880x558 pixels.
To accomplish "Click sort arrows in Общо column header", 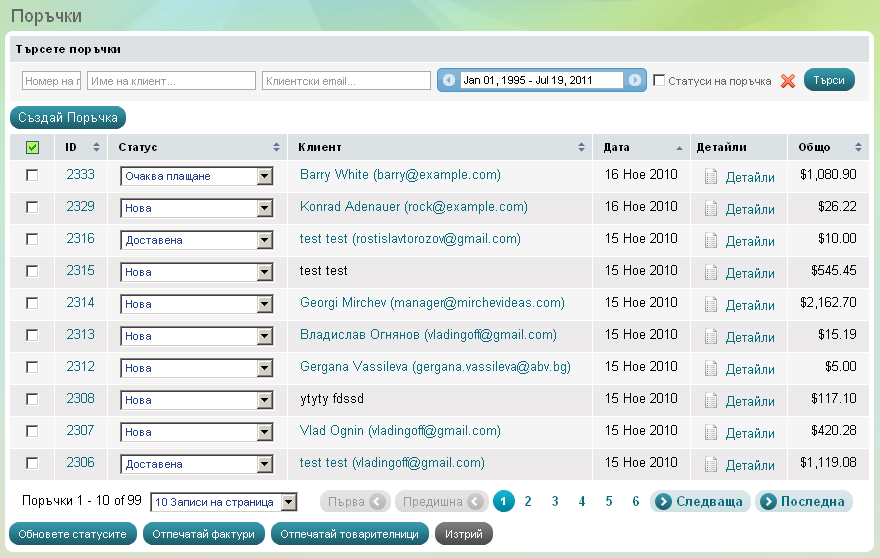I will click(x=858, y=148).
